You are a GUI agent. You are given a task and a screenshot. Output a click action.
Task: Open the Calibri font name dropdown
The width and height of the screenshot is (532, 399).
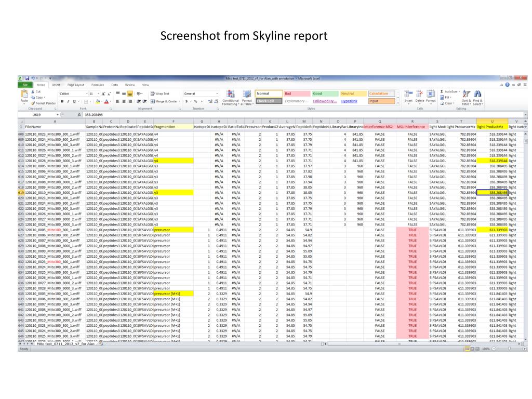click(87, 94)
